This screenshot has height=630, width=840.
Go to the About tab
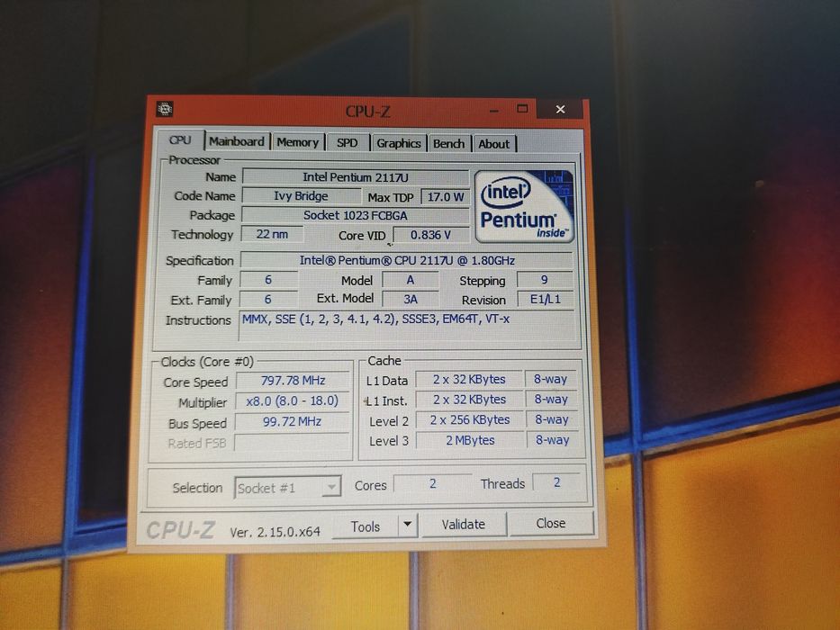pyautogui.click(x=494, y=144)
